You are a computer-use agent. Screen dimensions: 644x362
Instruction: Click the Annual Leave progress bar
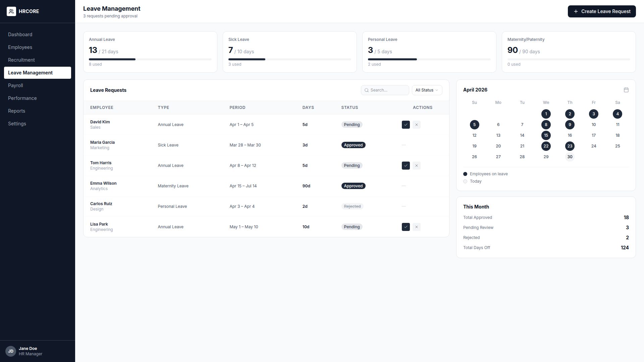point(150,59)
